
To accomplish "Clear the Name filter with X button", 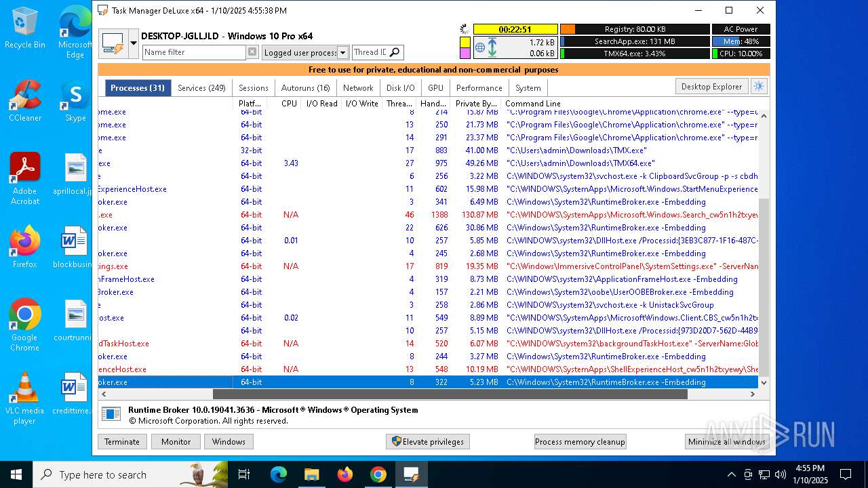I will click(252, 52).
